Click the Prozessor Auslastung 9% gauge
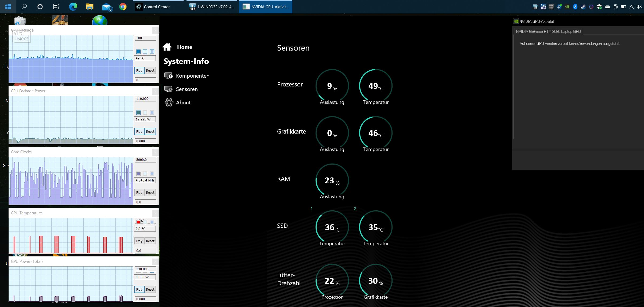The image size is (644, 307). click(332, 86)
